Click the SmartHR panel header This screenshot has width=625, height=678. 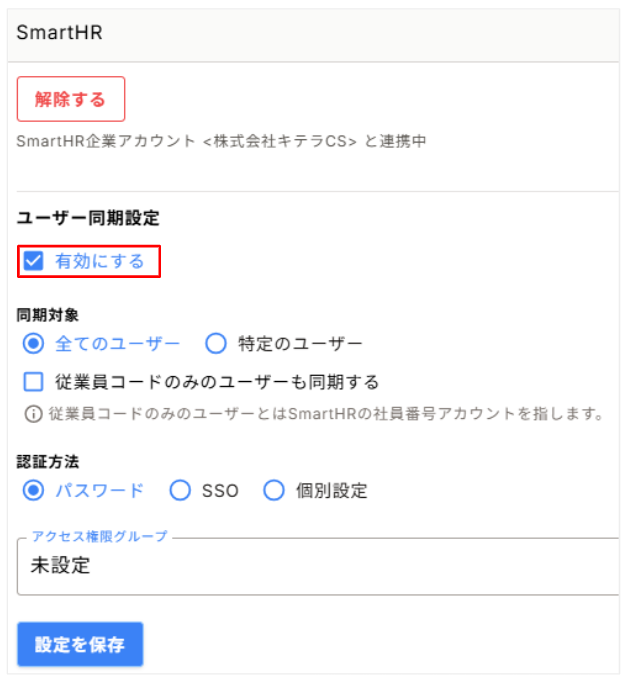click(313, 35)
